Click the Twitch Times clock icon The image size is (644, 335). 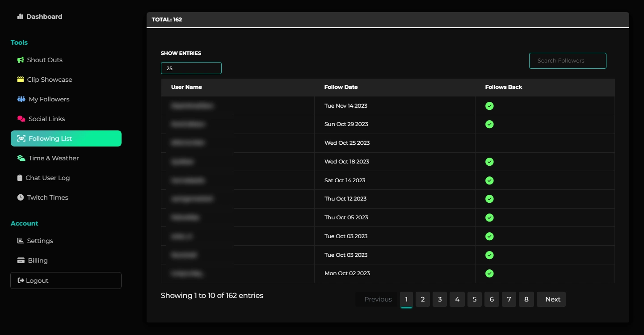[21, 197]
